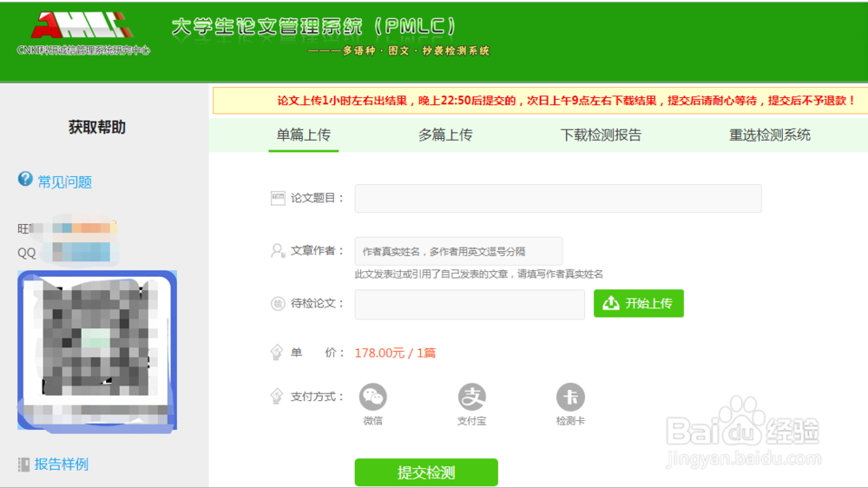The width and height of the screenshot is (868, 488).
Task: Open 下载检测报告 tab
Action: point(601,135)
